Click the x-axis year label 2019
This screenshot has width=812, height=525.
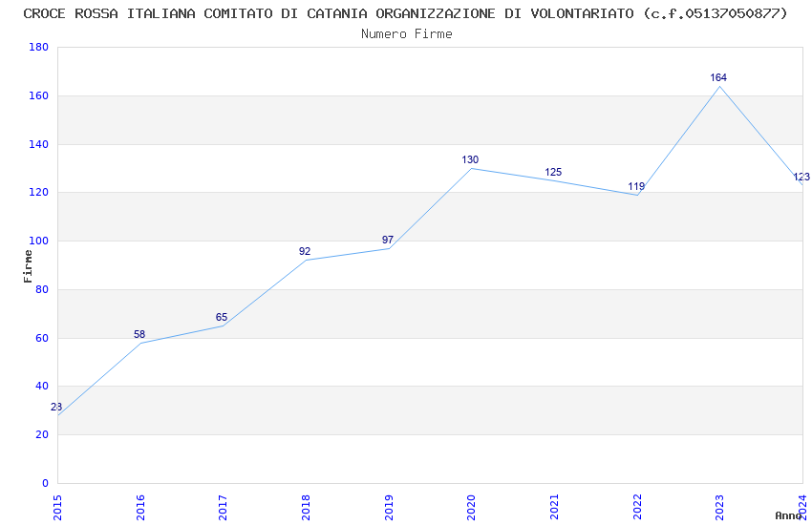coord(389,508)
